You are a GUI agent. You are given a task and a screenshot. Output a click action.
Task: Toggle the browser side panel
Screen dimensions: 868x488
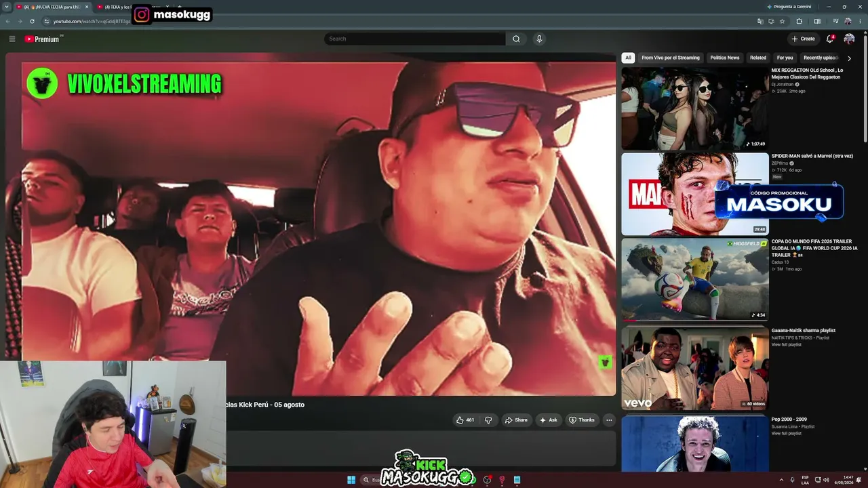click(817, 21)
